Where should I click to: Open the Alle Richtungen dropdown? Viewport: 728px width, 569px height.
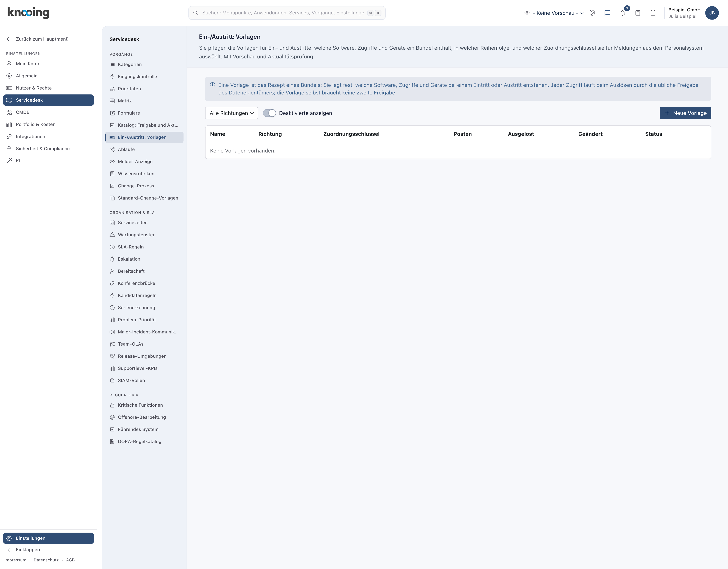(x=231, y=113)
